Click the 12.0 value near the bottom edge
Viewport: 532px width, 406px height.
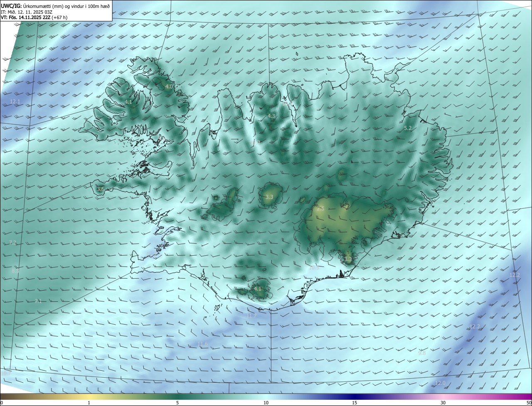(x=440, y=383)
